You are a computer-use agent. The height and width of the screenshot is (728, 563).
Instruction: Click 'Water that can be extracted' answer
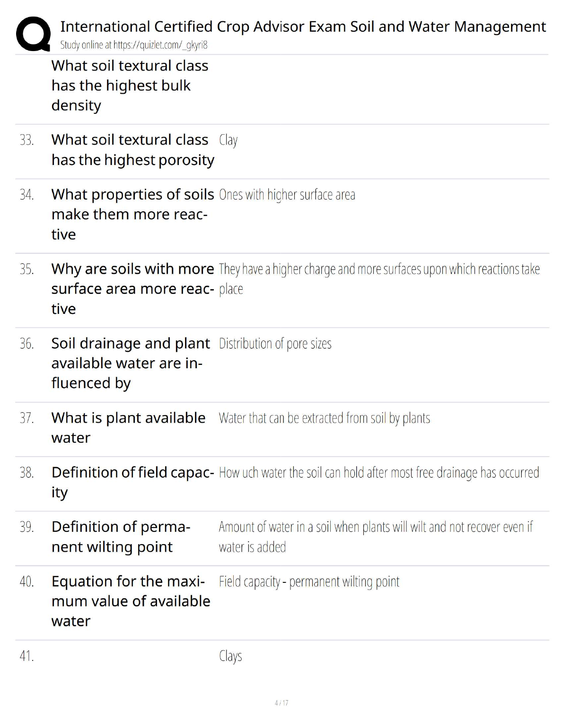pos(324,418)
